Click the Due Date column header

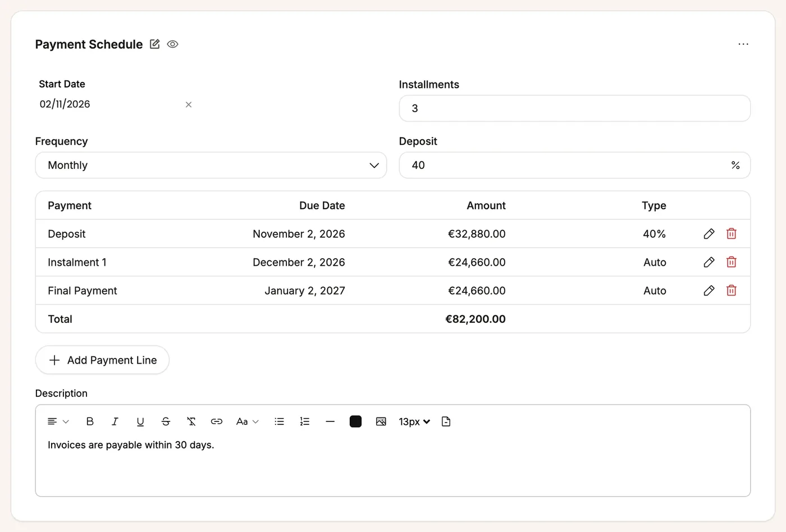coord(322,205)
